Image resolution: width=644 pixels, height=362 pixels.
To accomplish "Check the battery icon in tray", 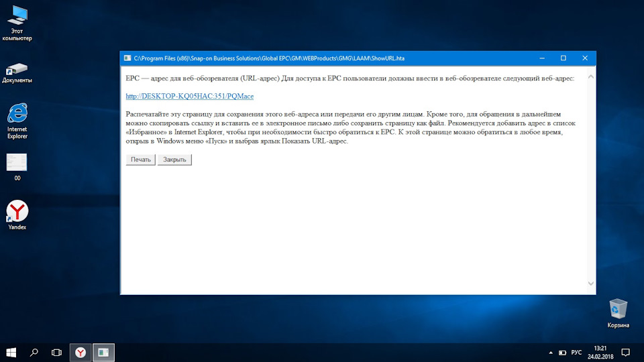I will tap(563, 353).
